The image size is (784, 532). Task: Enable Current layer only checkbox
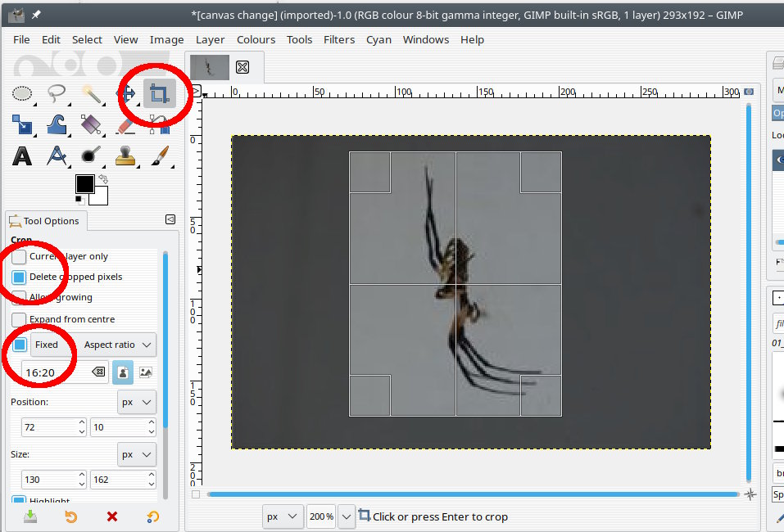point(19,256)
